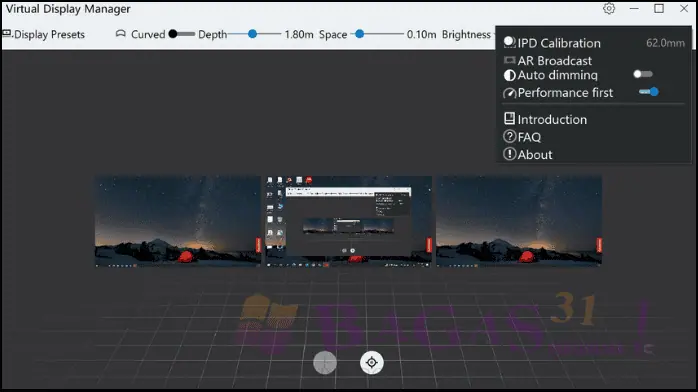Click the IPD Calibration icon
Image resolution: width=698 pixels, height=392 pixels.
[509, 43]
